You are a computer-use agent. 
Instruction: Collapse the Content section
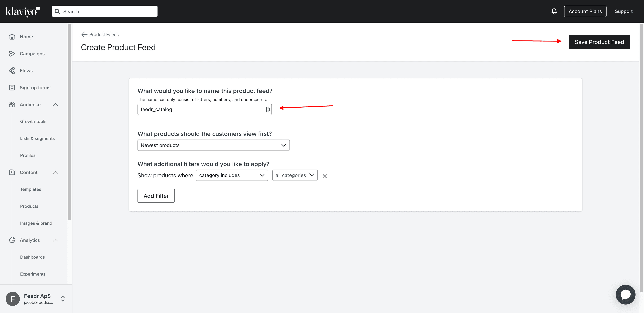(x=55, y=172)
